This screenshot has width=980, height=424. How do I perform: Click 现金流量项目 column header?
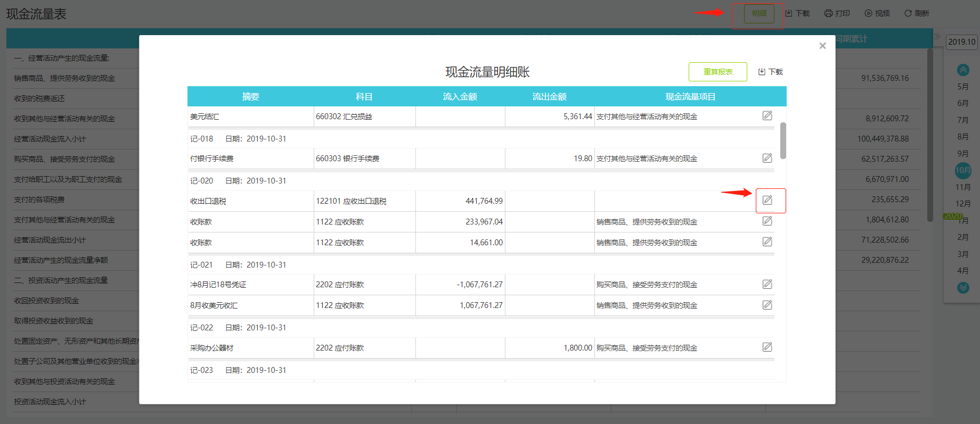point(690,96)
